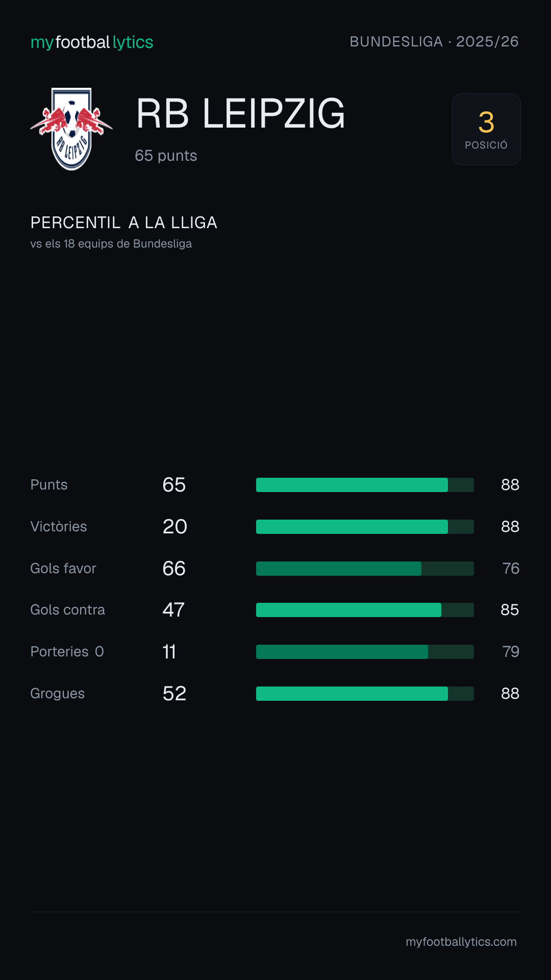Open the myfootballytics.com footer link
The image size is (551, 980).
461,942
